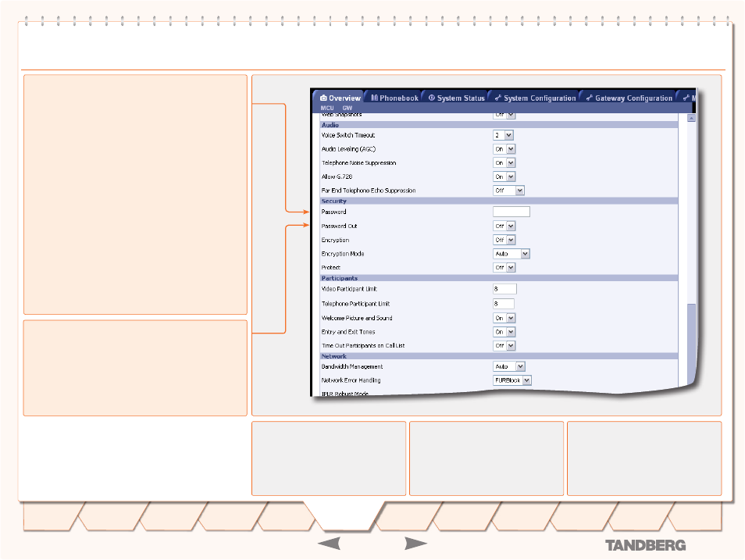The image size is (745, 560).
Task: Click the vertical scrollbar thumb
Action: click(x=691, y=344)
